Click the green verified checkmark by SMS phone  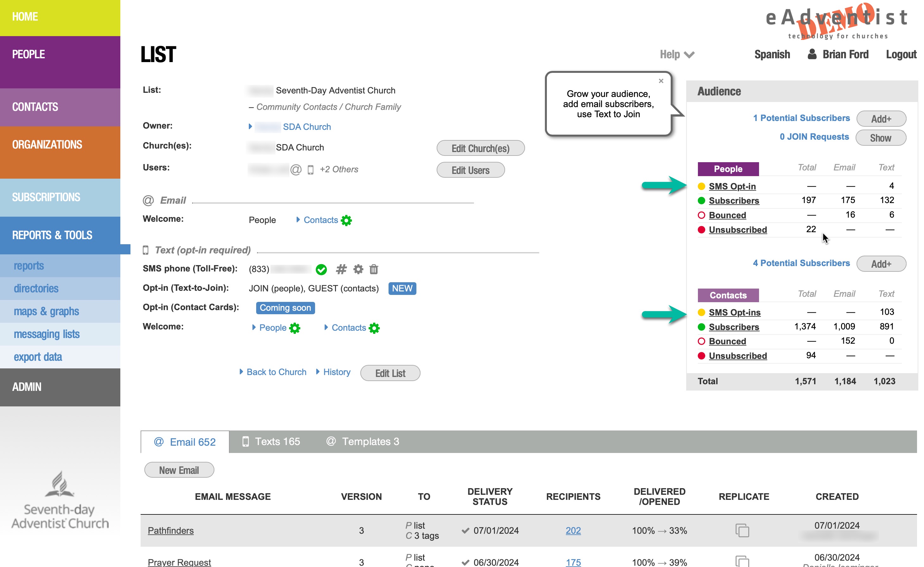[321, 269]
